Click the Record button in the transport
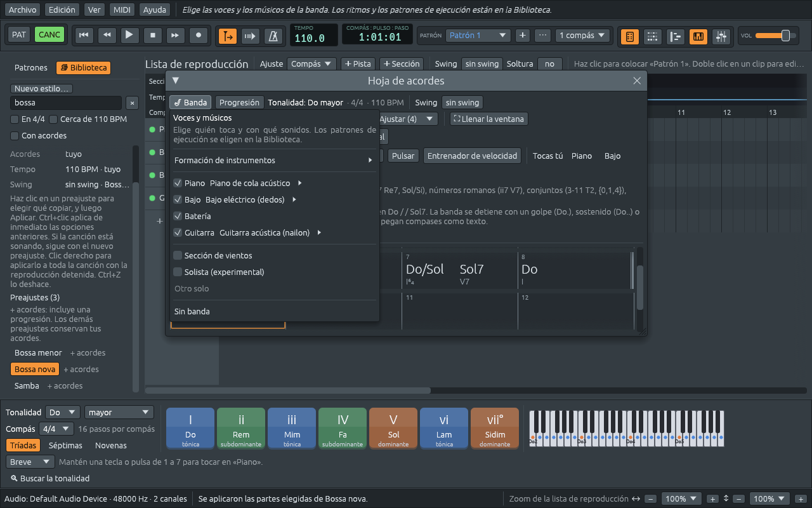Viewport: 812px width, 508px height. 199,36
